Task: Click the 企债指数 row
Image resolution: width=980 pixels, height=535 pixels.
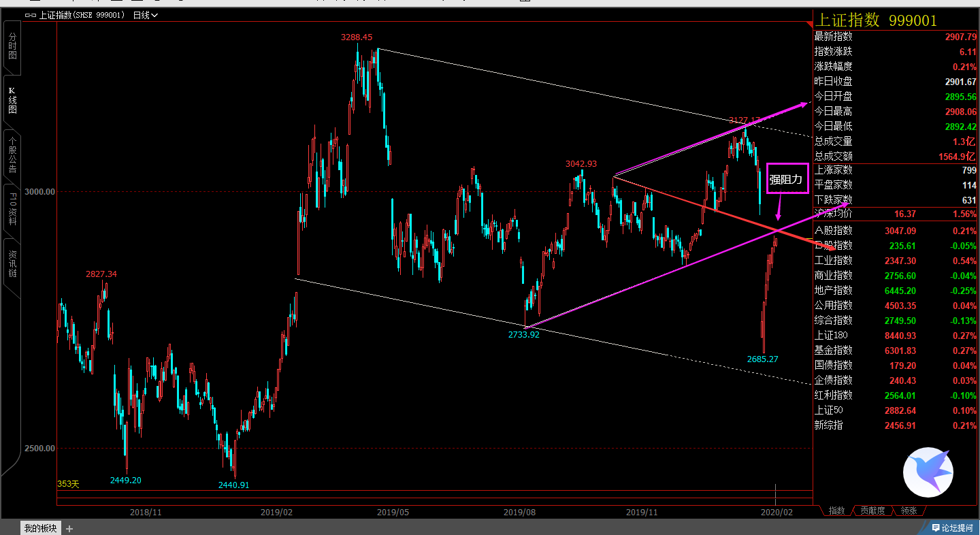Action: pos(896,380)
